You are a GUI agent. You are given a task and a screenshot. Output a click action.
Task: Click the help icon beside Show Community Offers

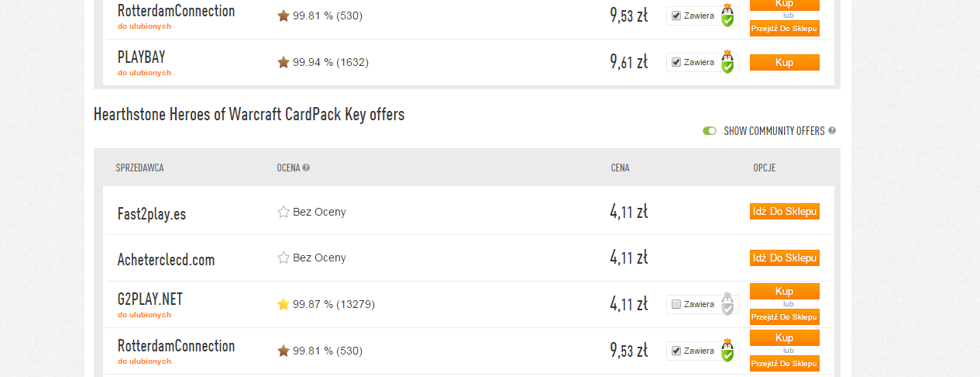(x=832, y=130)
